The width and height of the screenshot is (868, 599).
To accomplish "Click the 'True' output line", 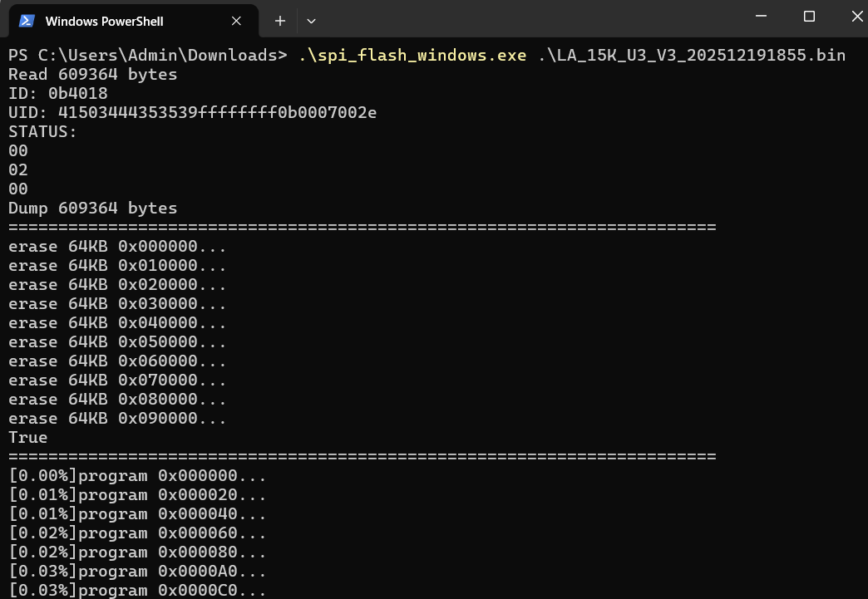I will [x=28, y=438].
